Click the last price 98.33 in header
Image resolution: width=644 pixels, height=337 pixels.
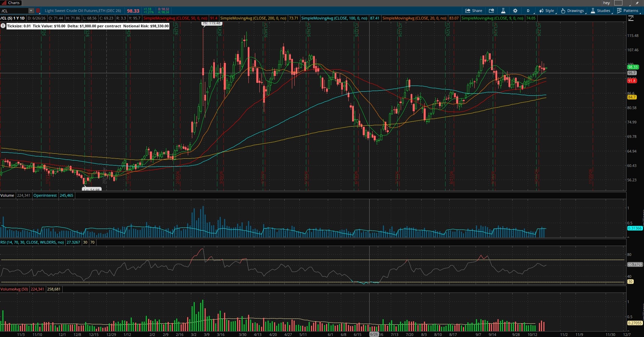point(133,11)
